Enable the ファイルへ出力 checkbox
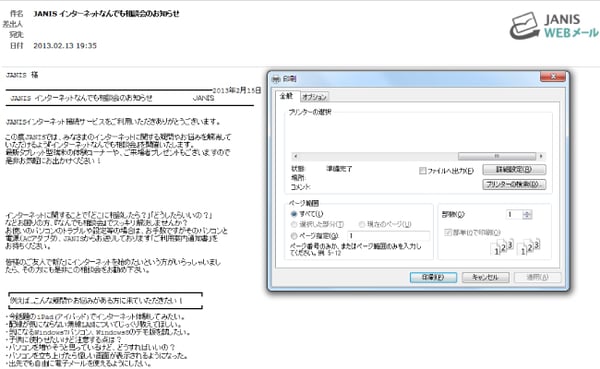 tap(423, 171)
